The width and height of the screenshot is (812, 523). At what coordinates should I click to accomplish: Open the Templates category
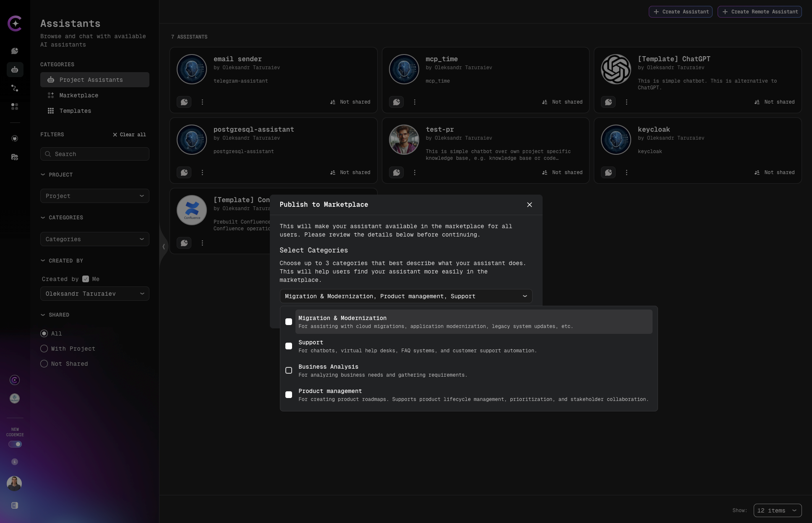75,111
